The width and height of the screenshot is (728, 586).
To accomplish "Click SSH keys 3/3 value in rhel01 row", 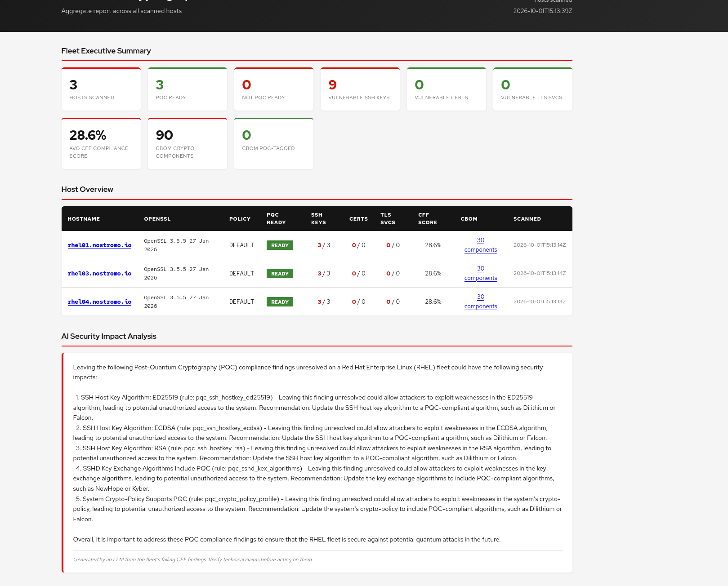I will (x=324, y=245).
